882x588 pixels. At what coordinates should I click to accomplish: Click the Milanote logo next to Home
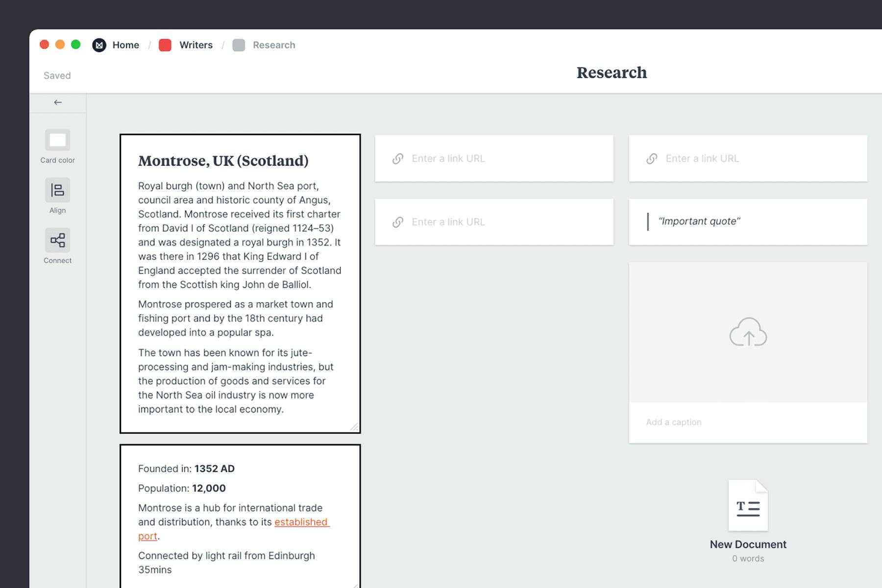(99, 45)
